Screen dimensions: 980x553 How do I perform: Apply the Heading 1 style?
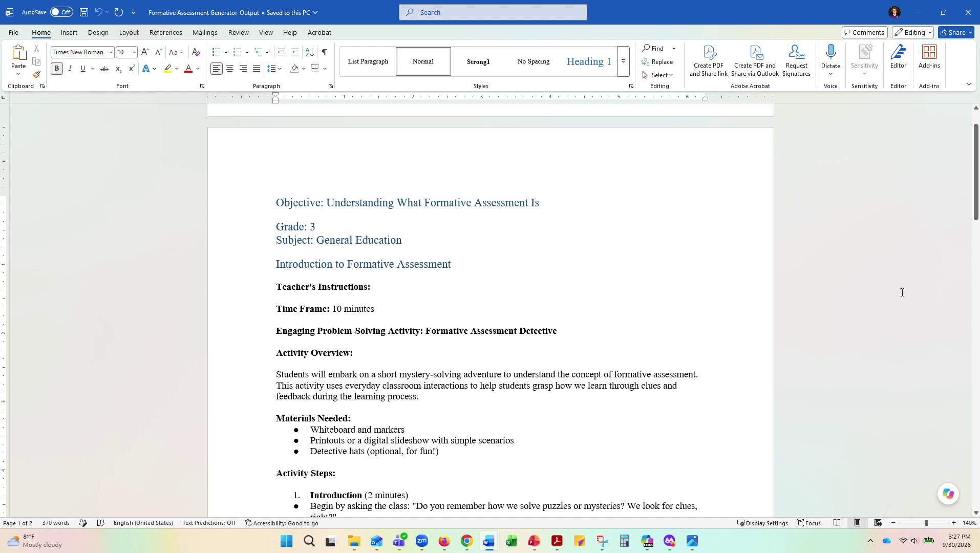pos(589,61)
